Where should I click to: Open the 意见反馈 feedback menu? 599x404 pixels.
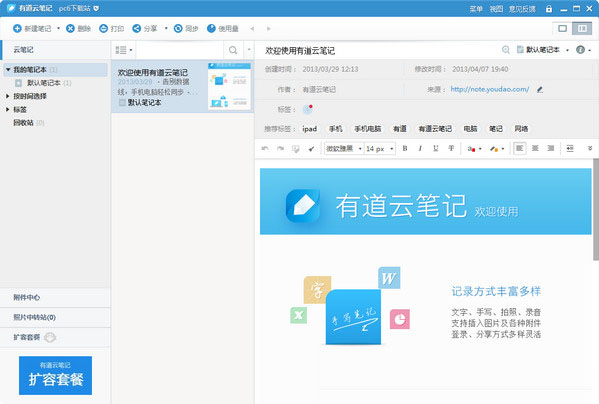tap(522, 9)
